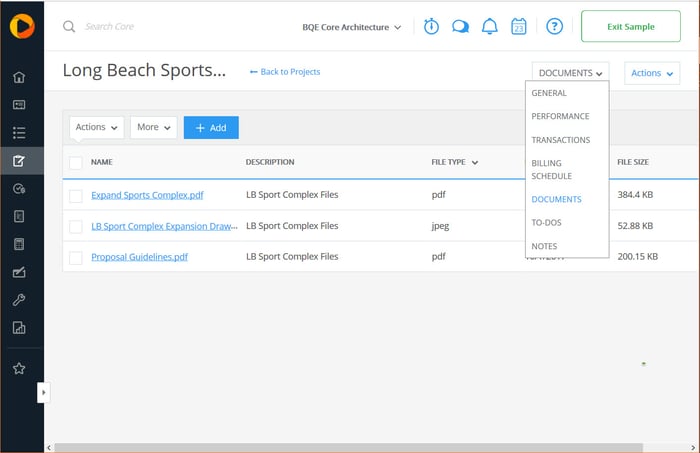Open the invoice document icon in sidebar

(x=19, y=216)
